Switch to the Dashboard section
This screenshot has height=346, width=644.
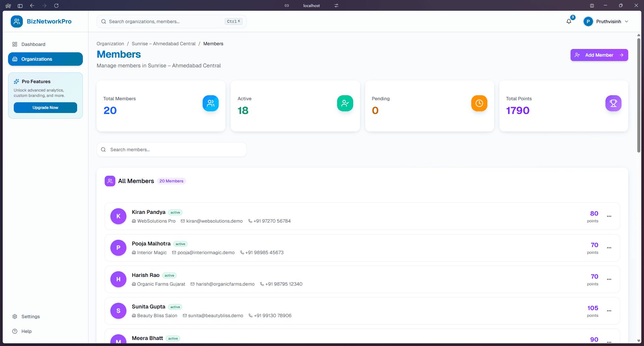point(33,44)
